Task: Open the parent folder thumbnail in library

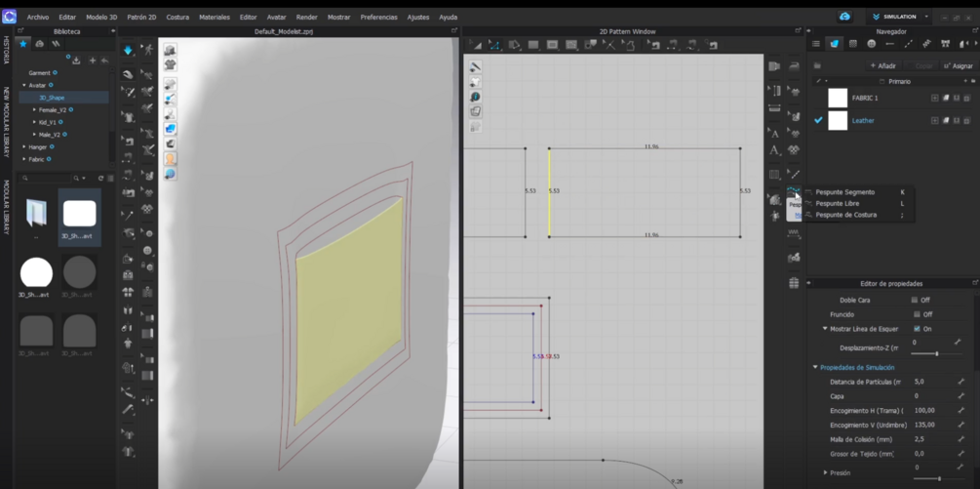Action: (x=36, y=214)
